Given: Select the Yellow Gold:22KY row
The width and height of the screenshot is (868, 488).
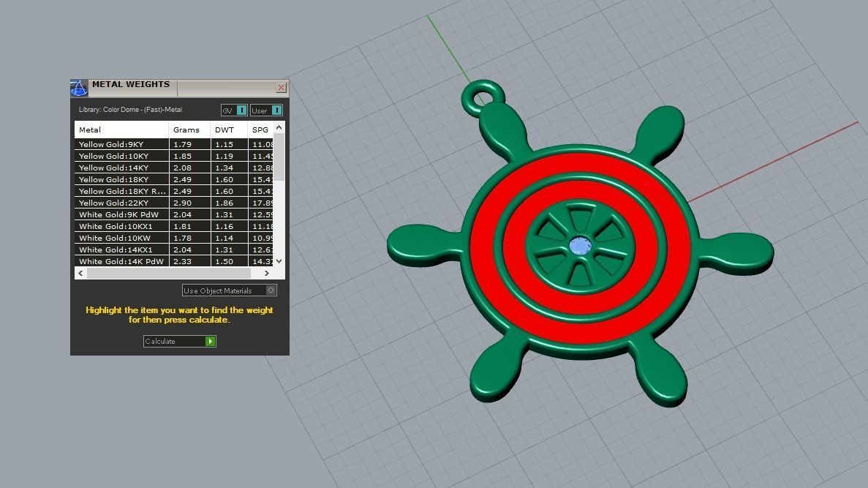Looking at the screenshot, I should click(174, 203).
